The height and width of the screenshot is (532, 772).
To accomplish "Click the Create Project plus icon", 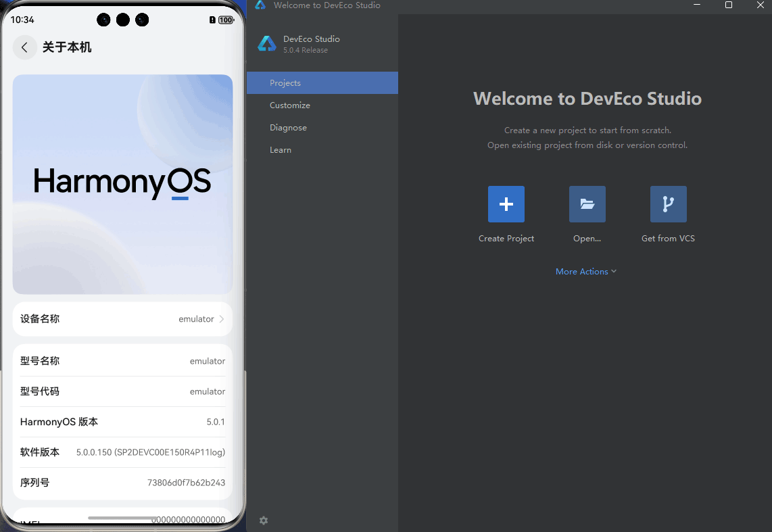I will (x=506, y=204).
